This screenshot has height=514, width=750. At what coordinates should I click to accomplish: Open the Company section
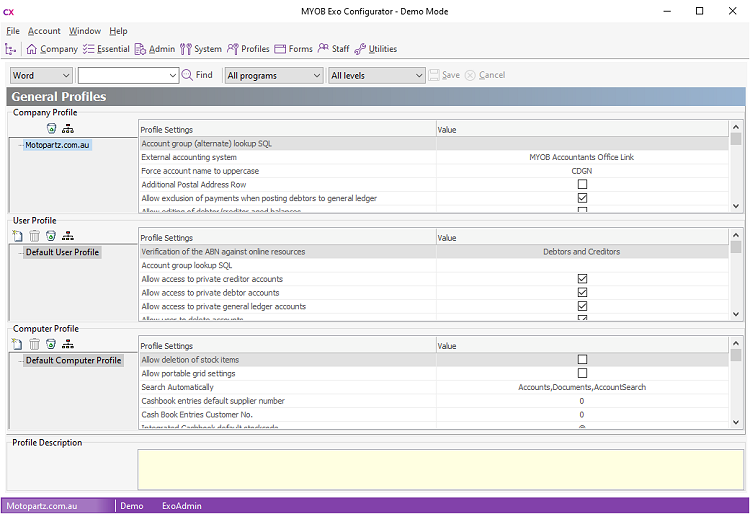[52, 49]
